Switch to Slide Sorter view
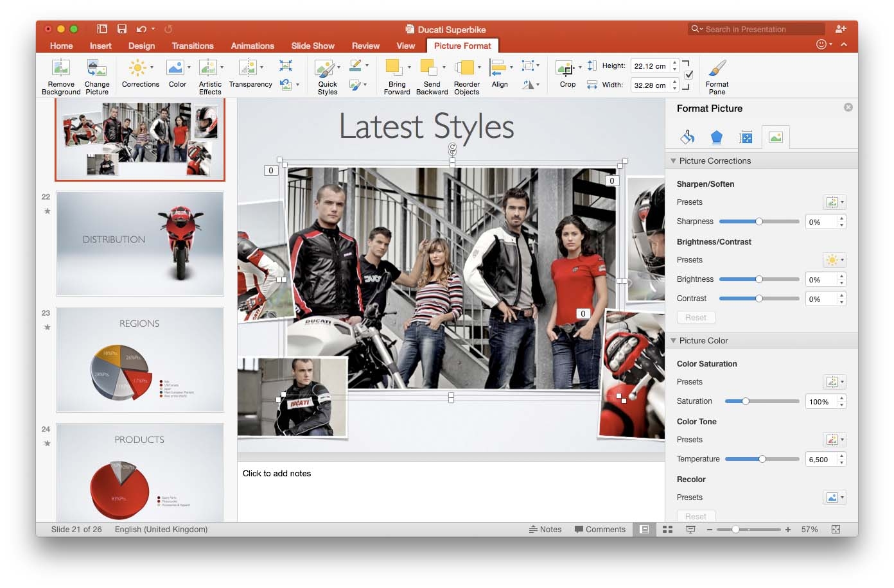 667,530
